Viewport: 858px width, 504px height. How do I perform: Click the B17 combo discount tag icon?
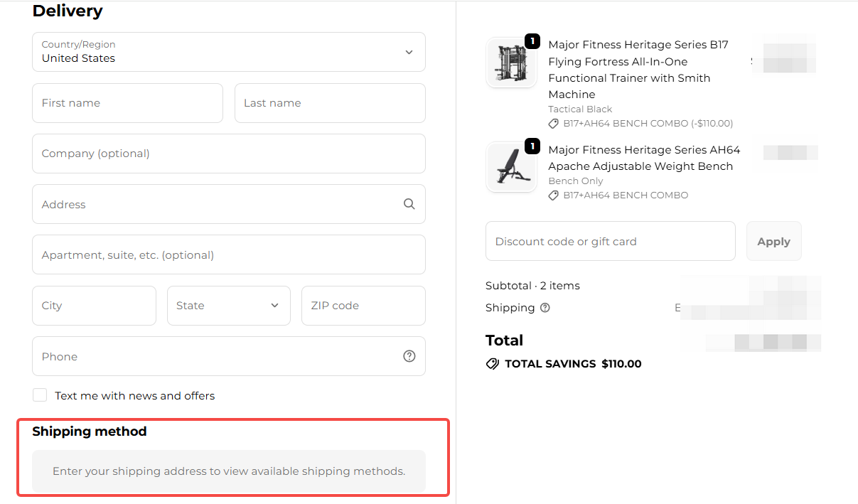point(554,124)
